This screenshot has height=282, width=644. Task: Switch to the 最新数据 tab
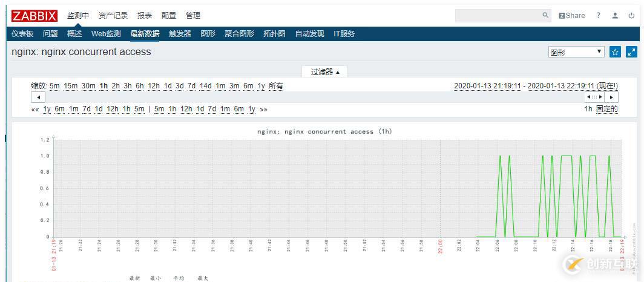(145, 34)
